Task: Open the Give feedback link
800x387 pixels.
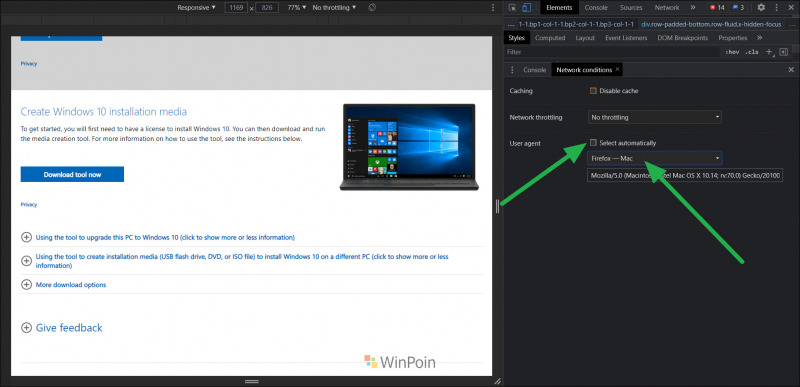Action: point(69,328)
